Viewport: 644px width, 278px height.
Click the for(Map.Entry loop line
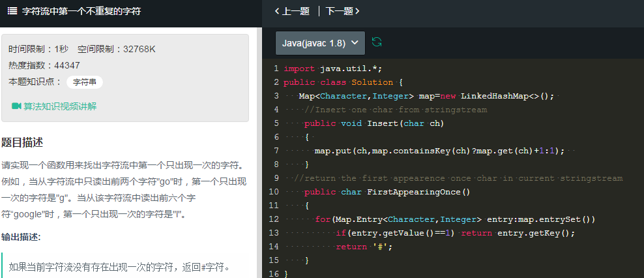[455, 219]
